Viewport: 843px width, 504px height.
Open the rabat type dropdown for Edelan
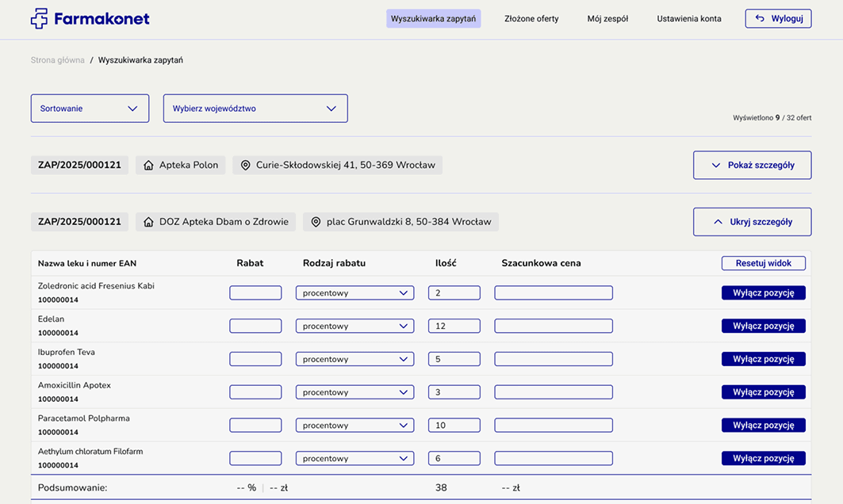(354, 326)
